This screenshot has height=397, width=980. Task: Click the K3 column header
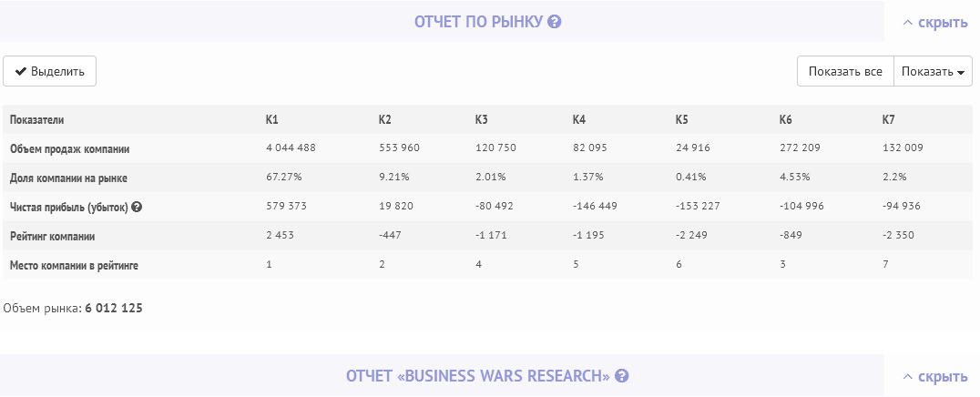click(x=482, y=119)
